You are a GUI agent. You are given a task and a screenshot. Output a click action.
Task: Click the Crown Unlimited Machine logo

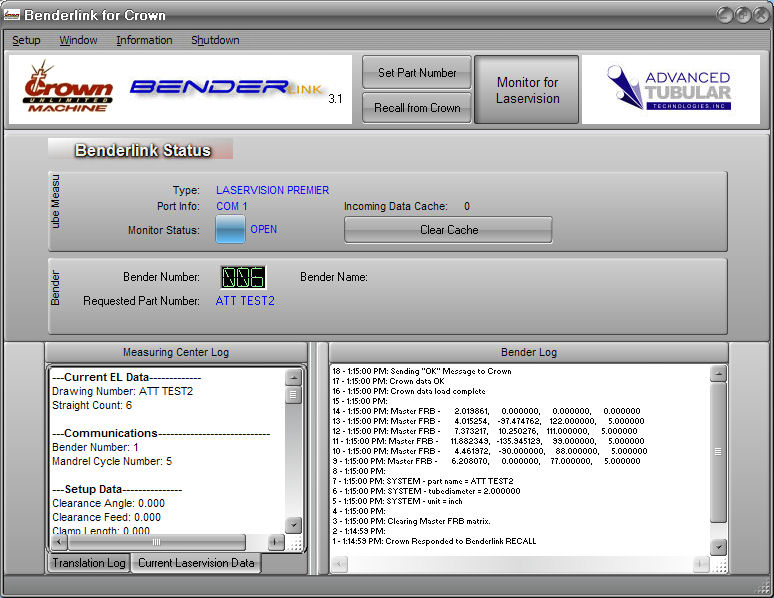(x=69, y=89)
